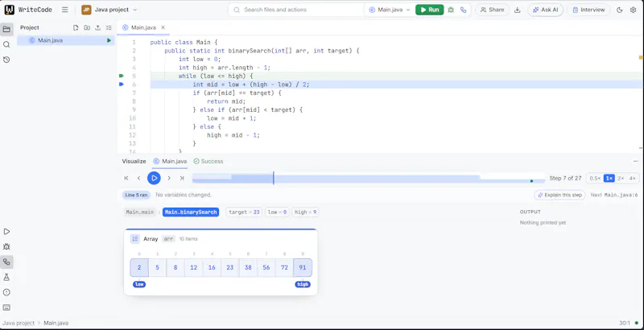Open the search sidebar icon
This screenshot has width=644, height=330.
(6, 44)
